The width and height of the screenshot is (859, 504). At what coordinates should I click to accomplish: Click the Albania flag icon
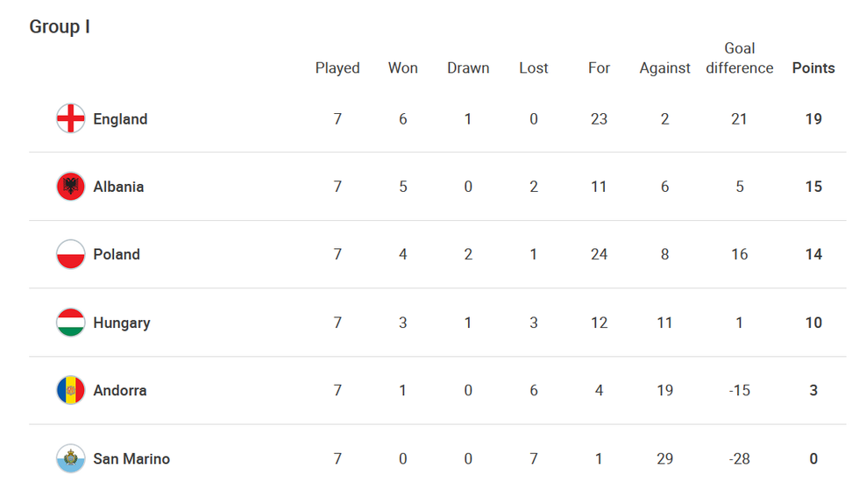pyautogui.click(x=70, y=187)
